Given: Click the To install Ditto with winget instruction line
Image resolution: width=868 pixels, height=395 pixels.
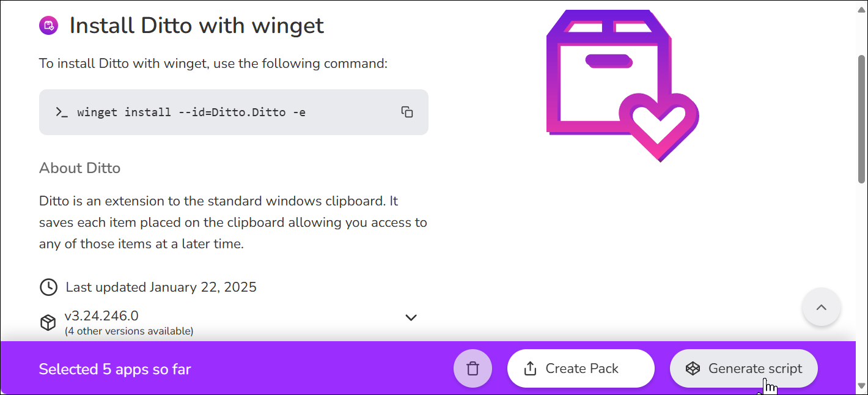Looking at the screenshot, I should [213, 64].
